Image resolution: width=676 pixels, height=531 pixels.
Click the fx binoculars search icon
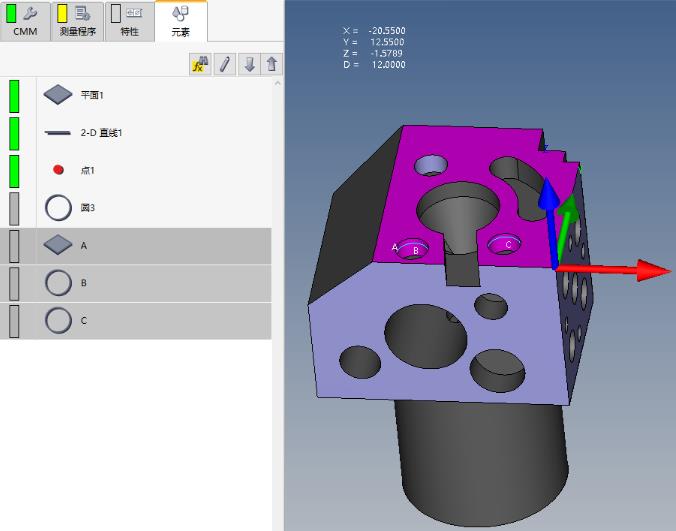pyautogui.click(x=200, y=65)
